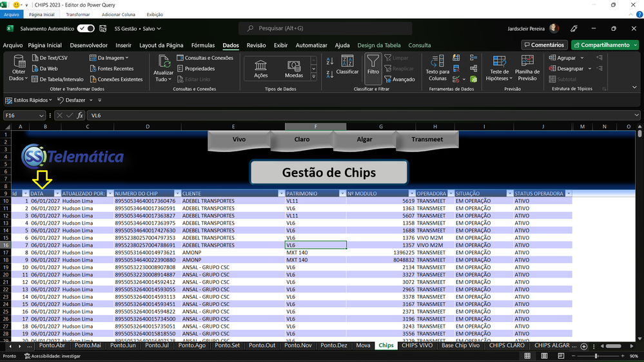Switch to Normal view in status bar
Viewport: 644px width, 362px height.
pyautogui.click(x=527, y=356)
